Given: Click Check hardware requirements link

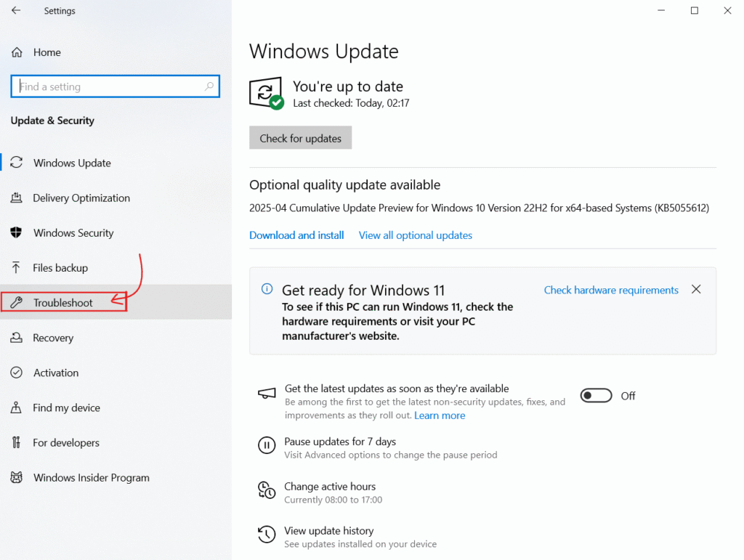Looking at the screenshot, I should point(611,290).
